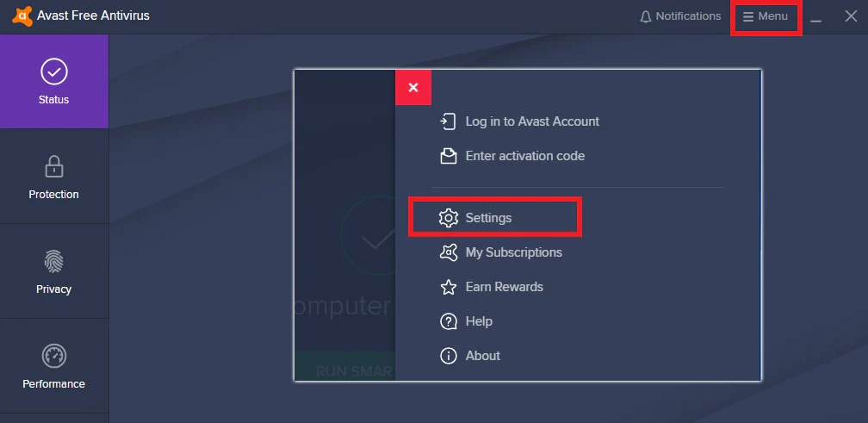Open About from the menu

483,356
